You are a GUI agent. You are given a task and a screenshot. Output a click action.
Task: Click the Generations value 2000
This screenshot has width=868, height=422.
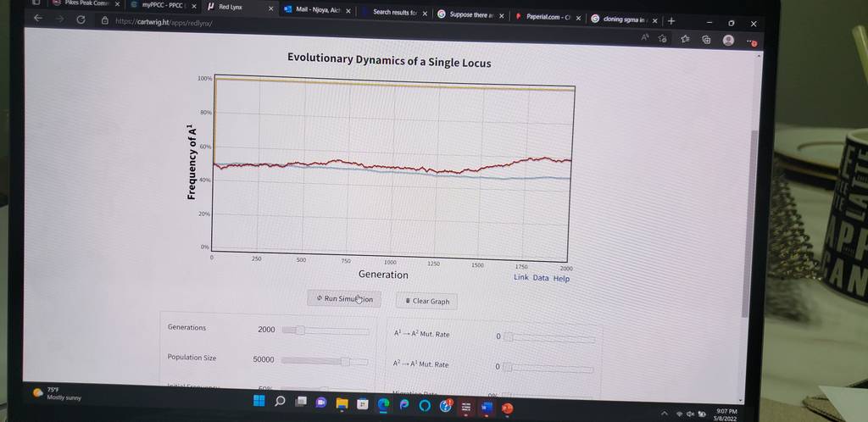(266, 330)
